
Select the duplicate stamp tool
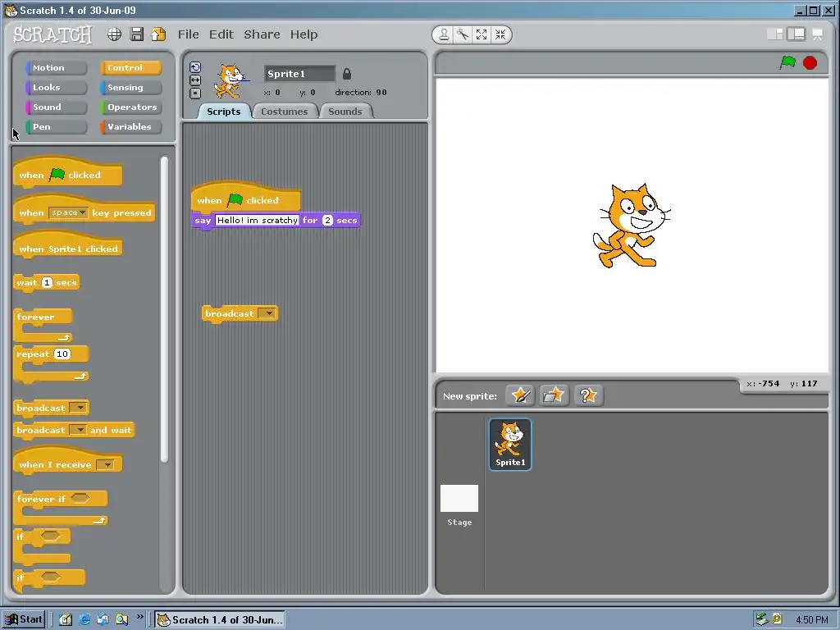tap(444, 34)
